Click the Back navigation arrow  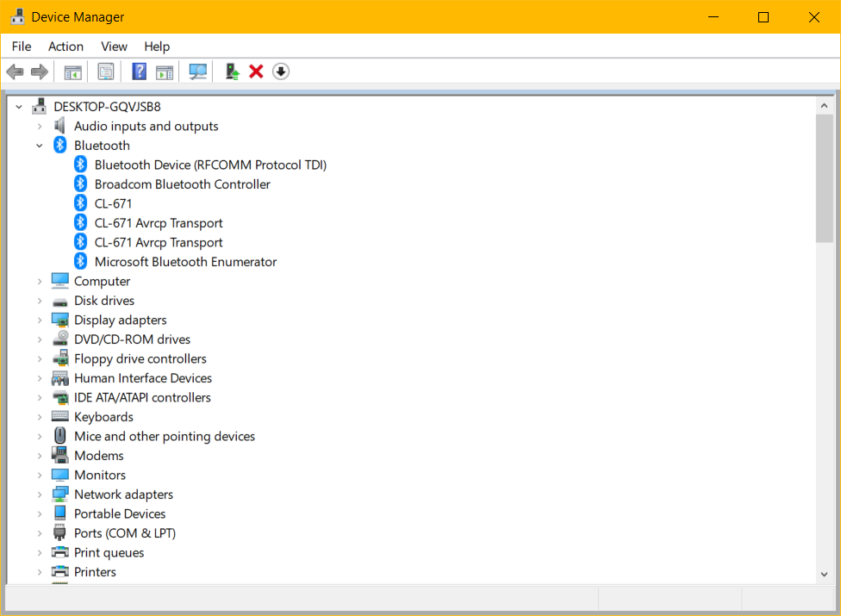15,71
